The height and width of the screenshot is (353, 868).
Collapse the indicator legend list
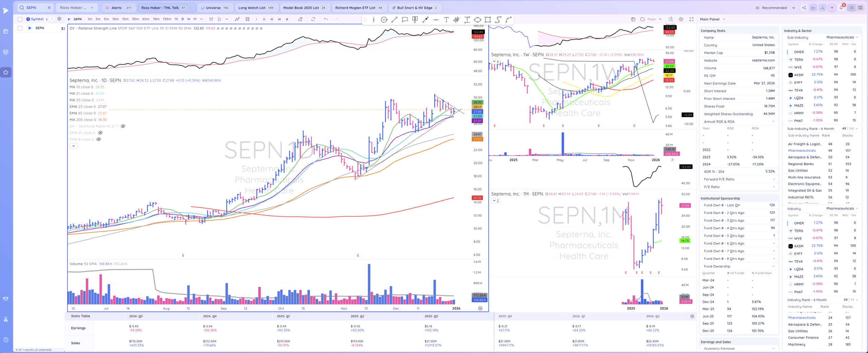74,146
